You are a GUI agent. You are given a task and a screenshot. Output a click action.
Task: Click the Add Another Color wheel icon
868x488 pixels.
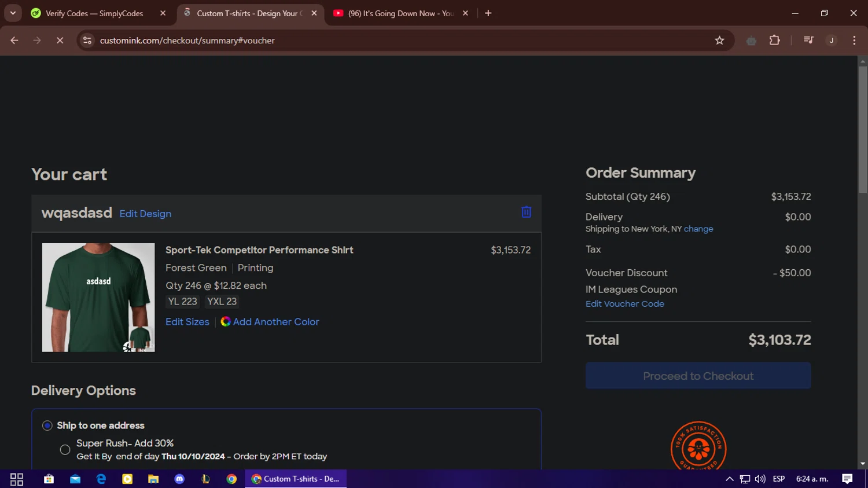click(x=226, y=321)
